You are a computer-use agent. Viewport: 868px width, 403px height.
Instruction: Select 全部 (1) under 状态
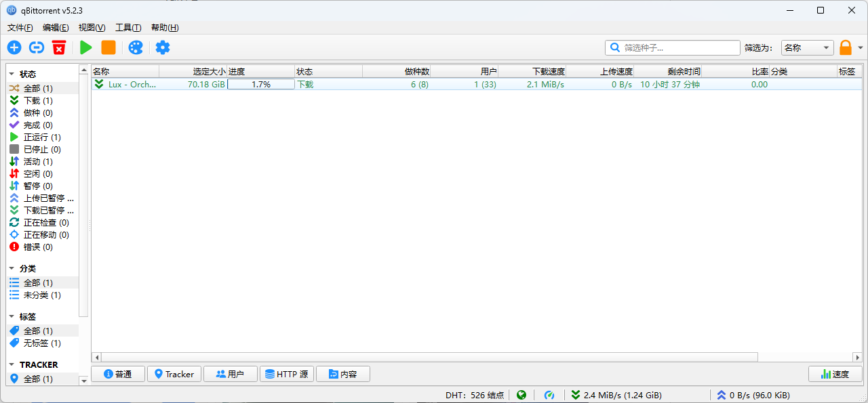[43, 88]
